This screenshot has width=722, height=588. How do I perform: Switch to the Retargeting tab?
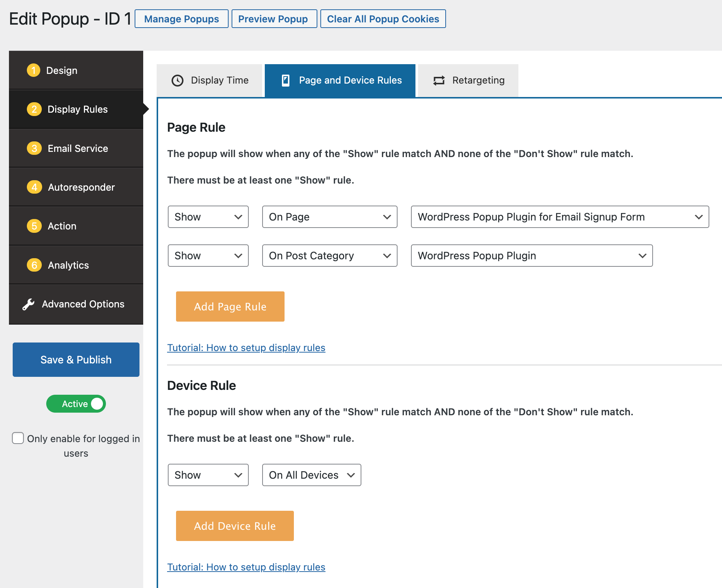[x=468, y=81]
